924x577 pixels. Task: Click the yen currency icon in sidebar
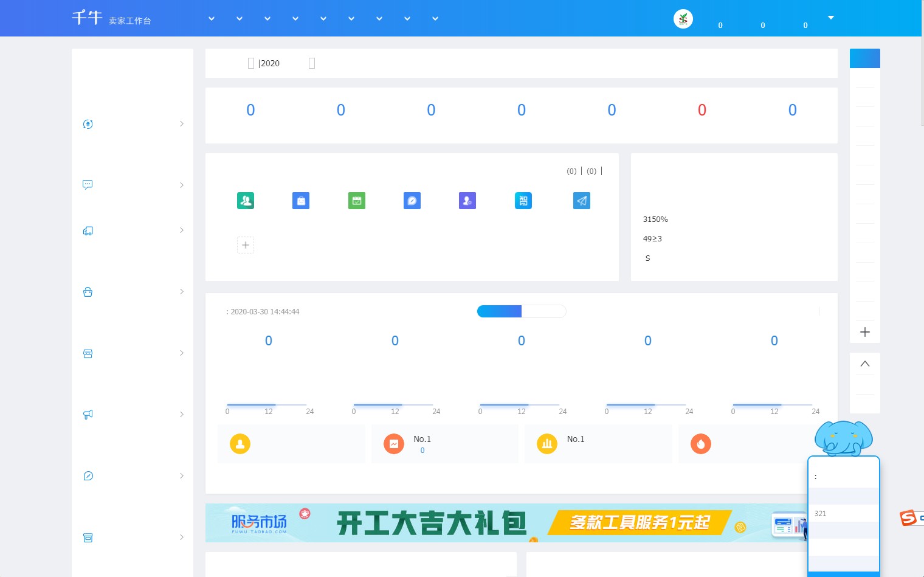click(88, 124)
